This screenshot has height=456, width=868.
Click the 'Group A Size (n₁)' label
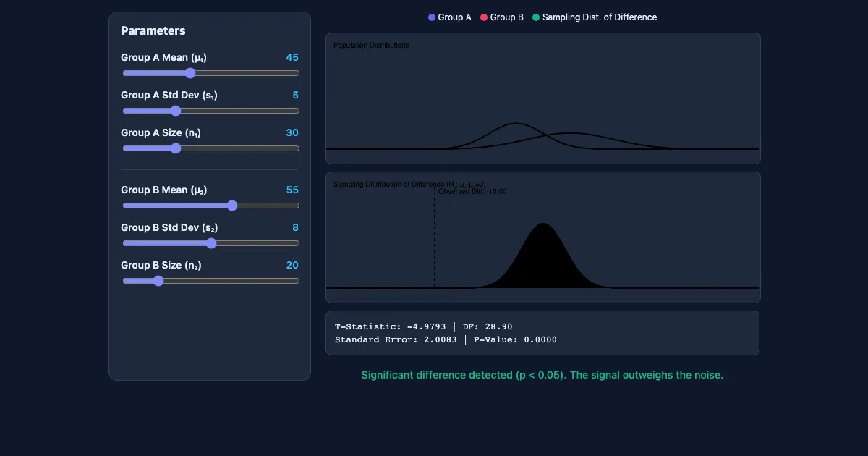tap(161, 132)
